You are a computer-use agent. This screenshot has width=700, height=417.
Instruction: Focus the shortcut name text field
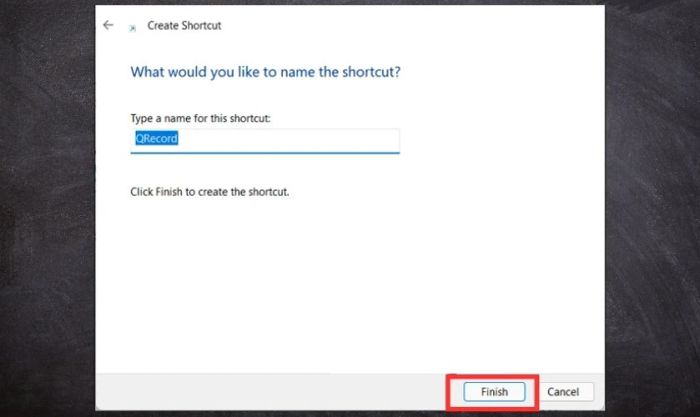point(265,141)
